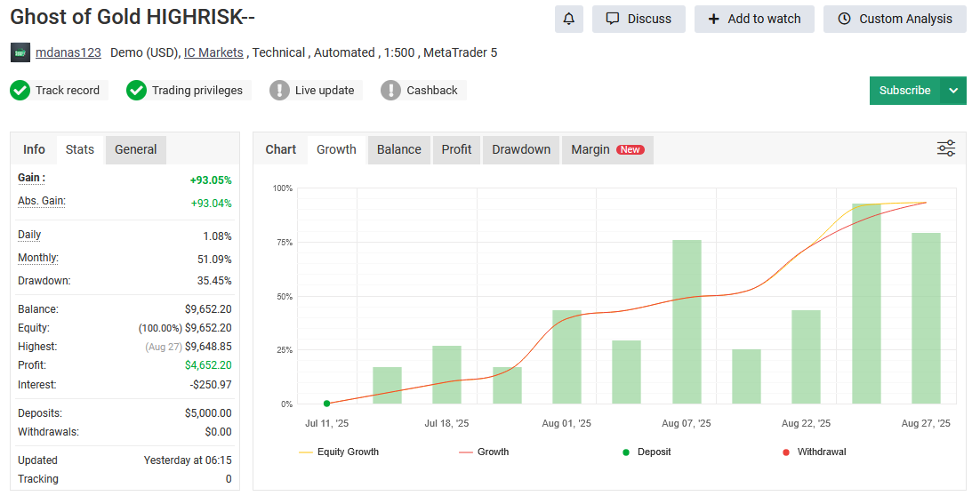The width and height of the screenshot is (980, 504).
Task: Toggle the Deposit legend marker
Action: pyautogui.click(x=647, y=452)
